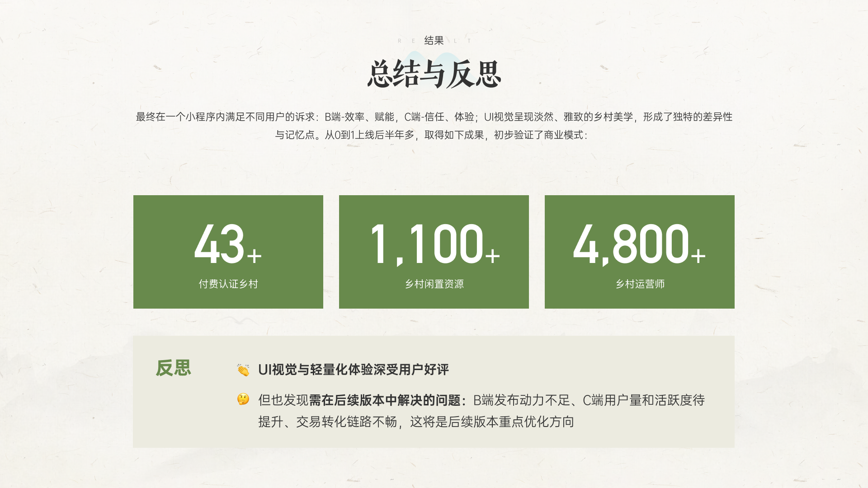Click the 乡村运营师 label
The height and width of the screenshot is (488, 868).
(640, 284)
